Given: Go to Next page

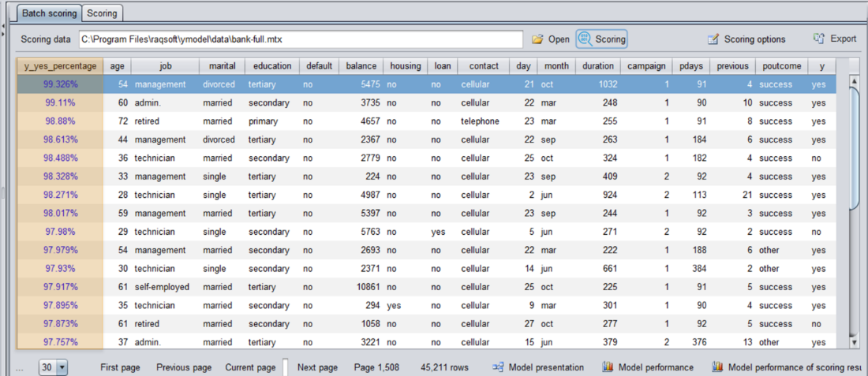Looking at the screenshot, I should (317, 367).
